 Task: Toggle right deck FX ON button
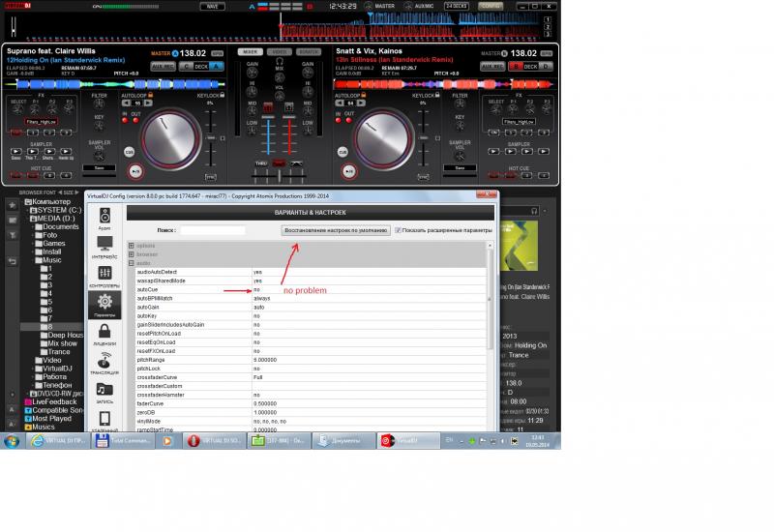[x=493, y=133]
